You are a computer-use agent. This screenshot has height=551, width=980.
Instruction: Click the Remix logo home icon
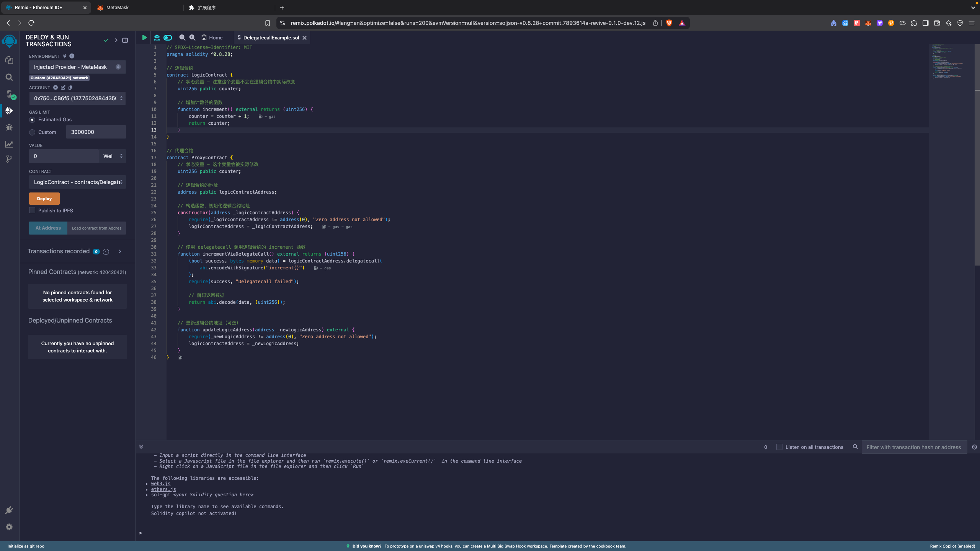pyautogui.click(x=9, y=41)
